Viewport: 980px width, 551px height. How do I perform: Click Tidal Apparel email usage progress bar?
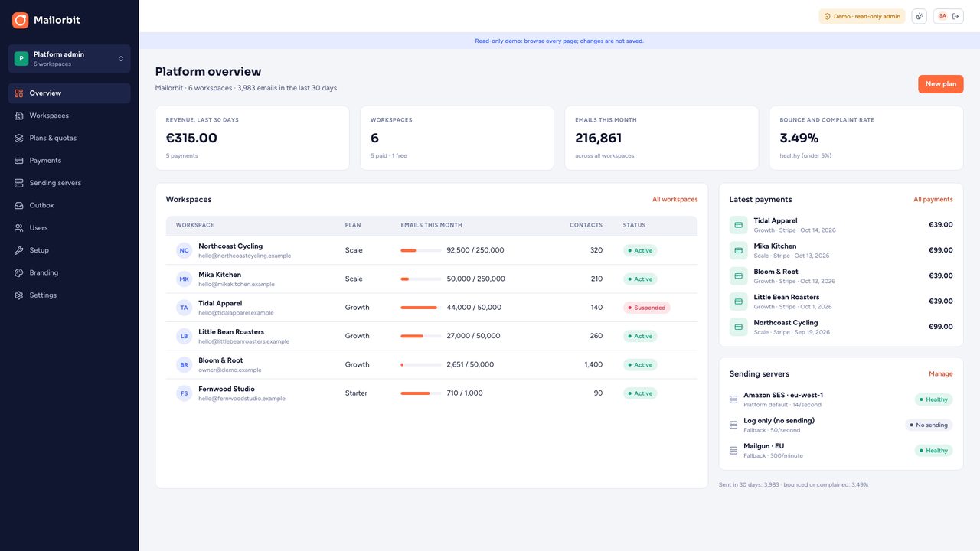[420, 308]
